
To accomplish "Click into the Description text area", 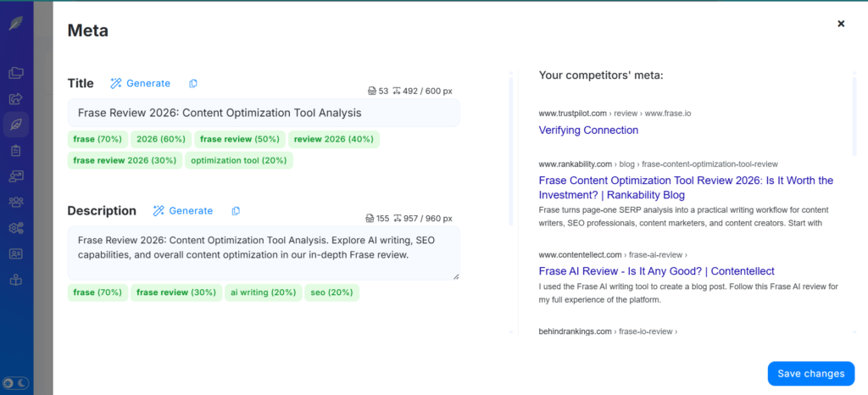I will point(264,253).
